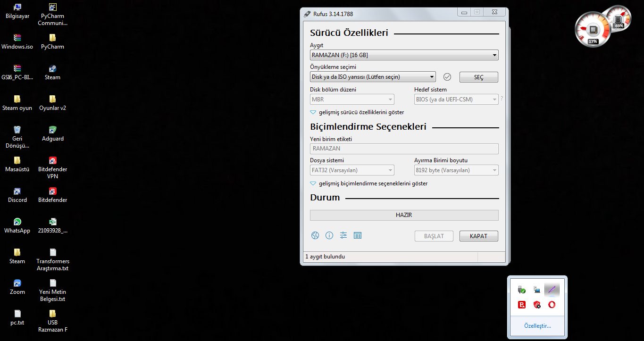Click the checksum checkmark icon beside SEÇ

(x=447, y=77)
